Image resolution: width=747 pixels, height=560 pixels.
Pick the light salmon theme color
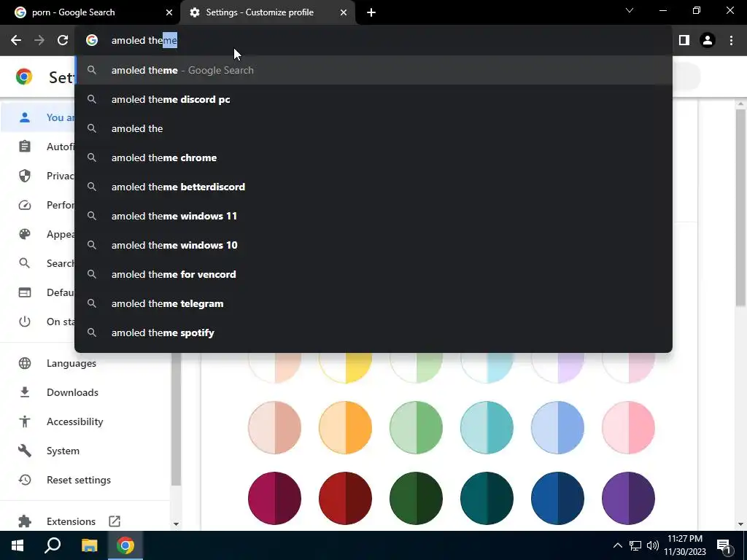[x=274, y=427]
